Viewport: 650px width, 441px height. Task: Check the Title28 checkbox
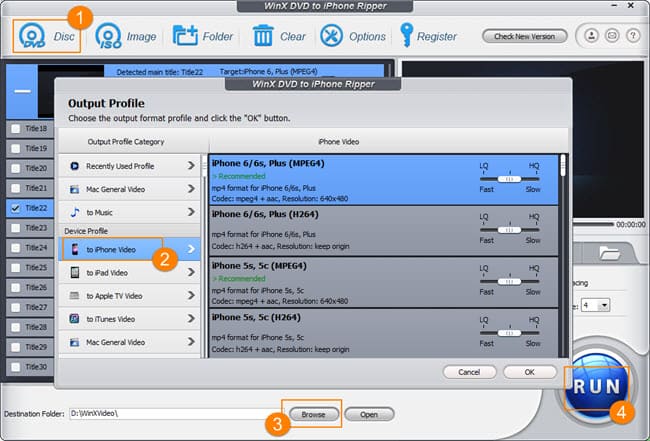coord(16,327)
